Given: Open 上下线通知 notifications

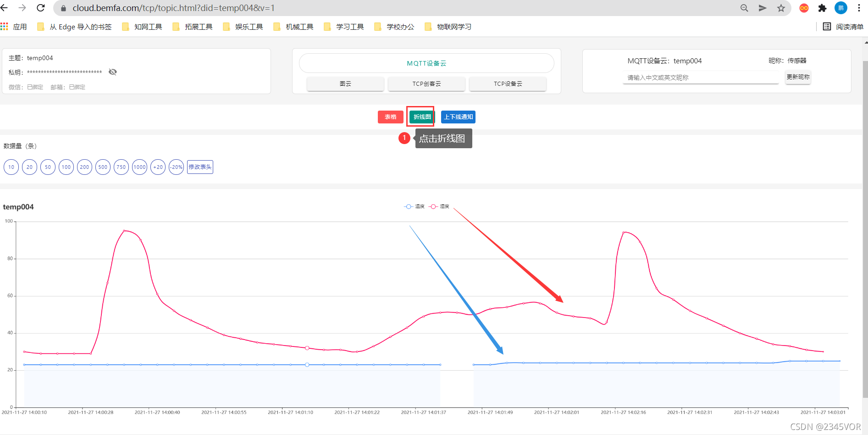Looking at the screenshot, I should point(458,117).
